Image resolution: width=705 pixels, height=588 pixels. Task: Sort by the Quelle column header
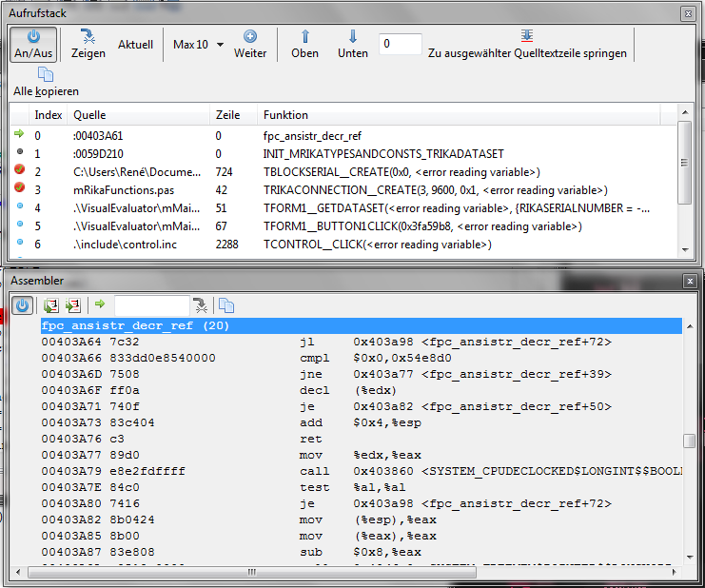[89, 114]
